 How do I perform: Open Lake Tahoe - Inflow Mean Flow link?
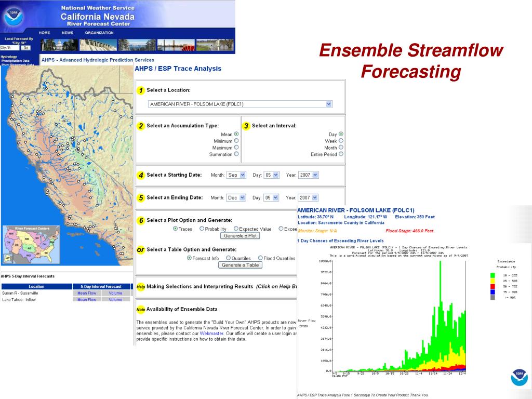[87, 300]
